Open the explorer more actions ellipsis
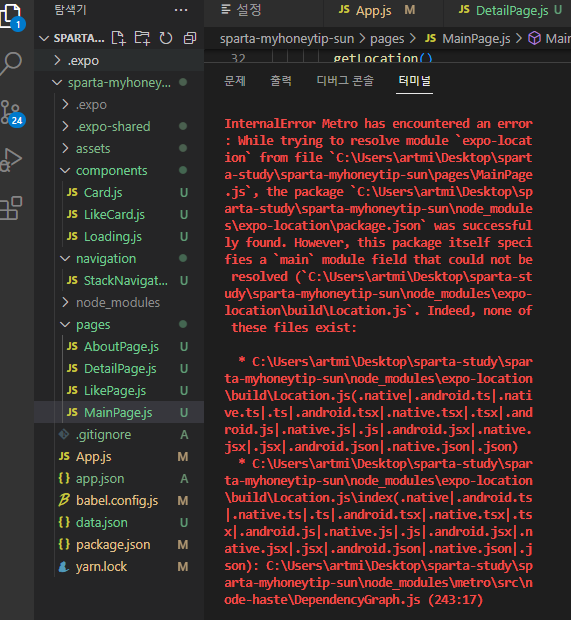The height and width of the screenshot is (620, 571). coord(181,10)
